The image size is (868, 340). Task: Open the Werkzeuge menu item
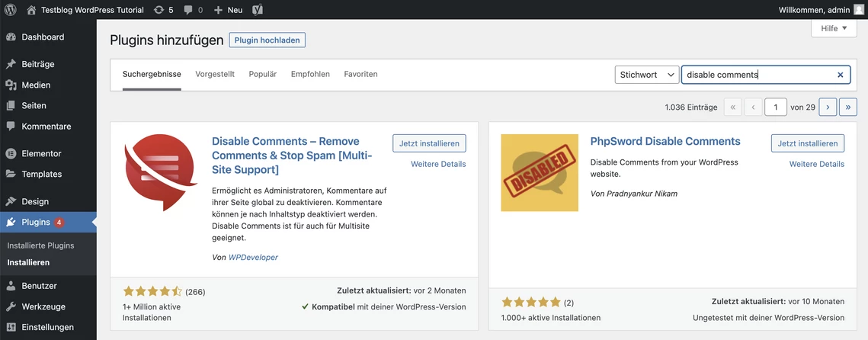pyautogui.click(x=43, y=306)
